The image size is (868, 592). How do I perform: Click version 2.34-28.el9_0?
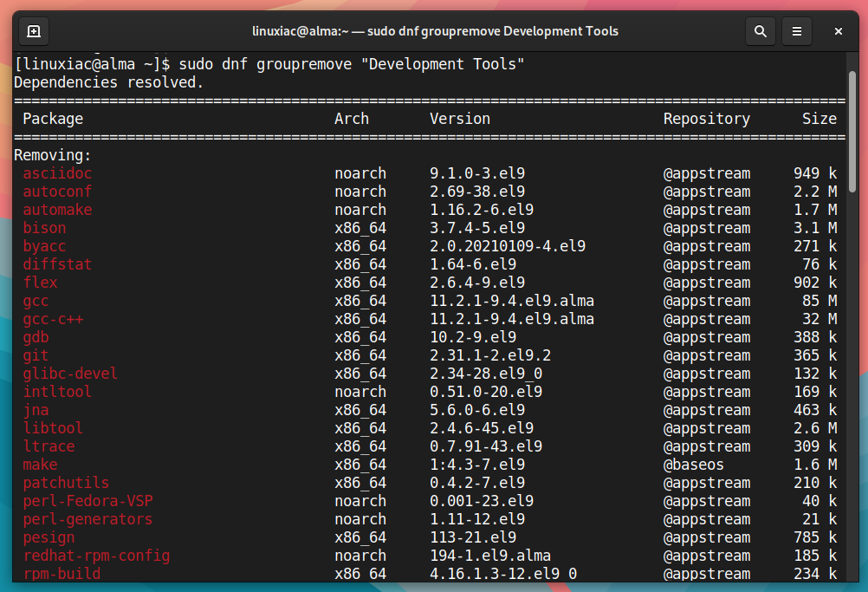pos(486,374)
